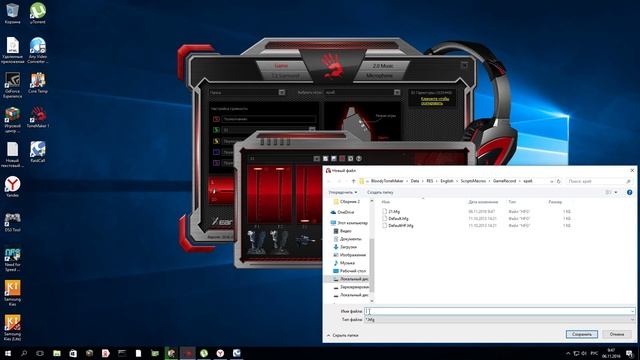Click the round last toolbar icon in equalizer
Viewport: 640px width, 360px height.
click(x=359, y=158)
